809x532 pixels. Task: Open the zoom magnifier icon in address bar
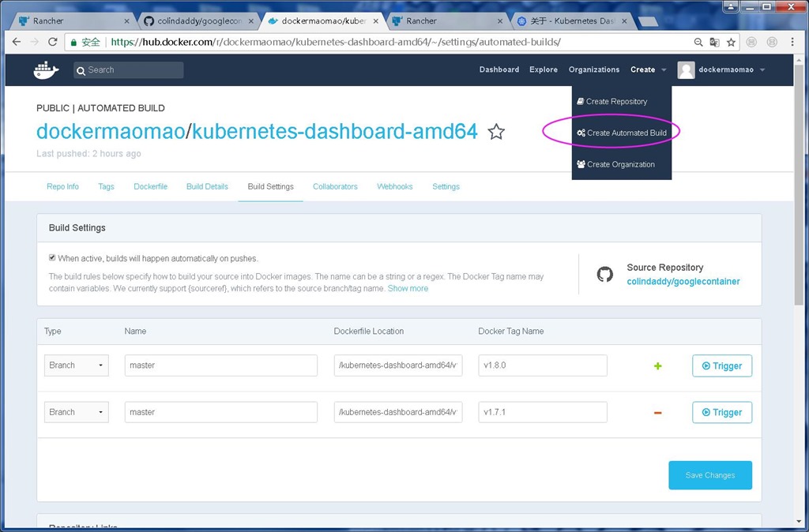698,43
